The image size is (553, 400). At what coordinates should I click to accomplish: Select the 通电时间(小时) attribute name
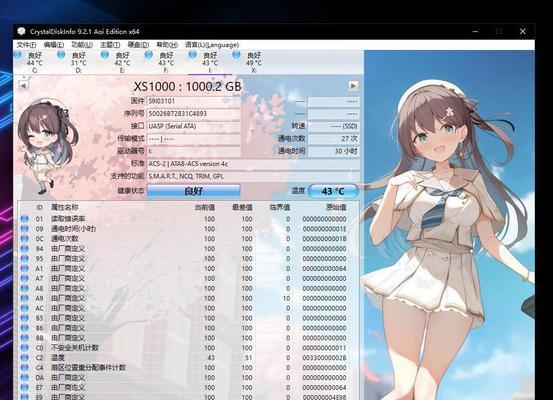(x=73, y=229)
